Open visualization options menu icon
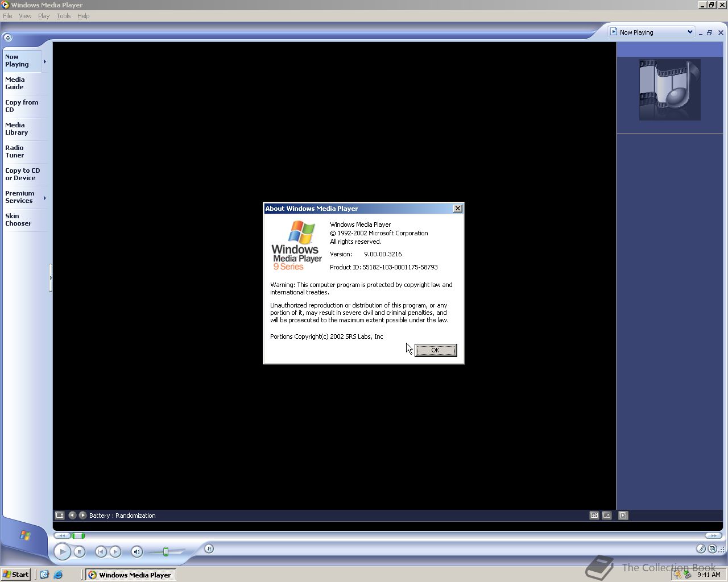Viewport: 728px width, 582px height. pos(59,516)
